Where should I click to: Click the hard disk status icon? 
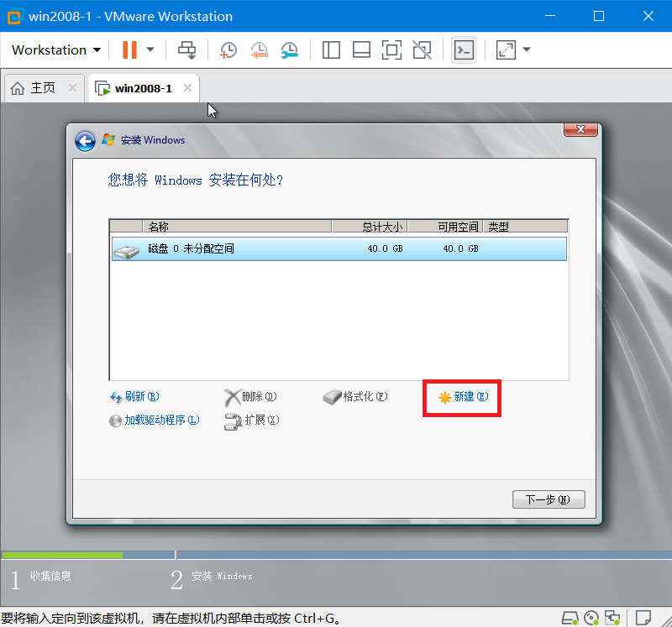(x=570, y=618)
